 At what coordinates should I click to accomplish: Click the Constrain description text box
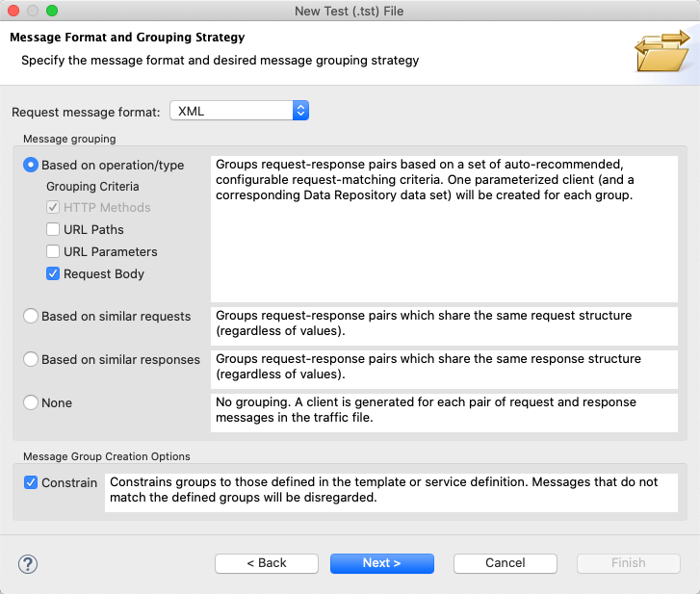click(391, 493)
